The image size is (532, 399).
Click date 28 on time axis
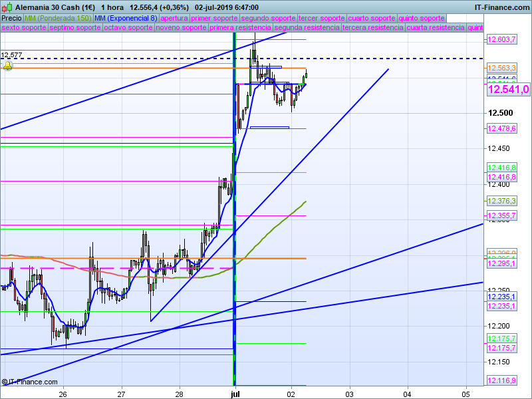[179, 394]
